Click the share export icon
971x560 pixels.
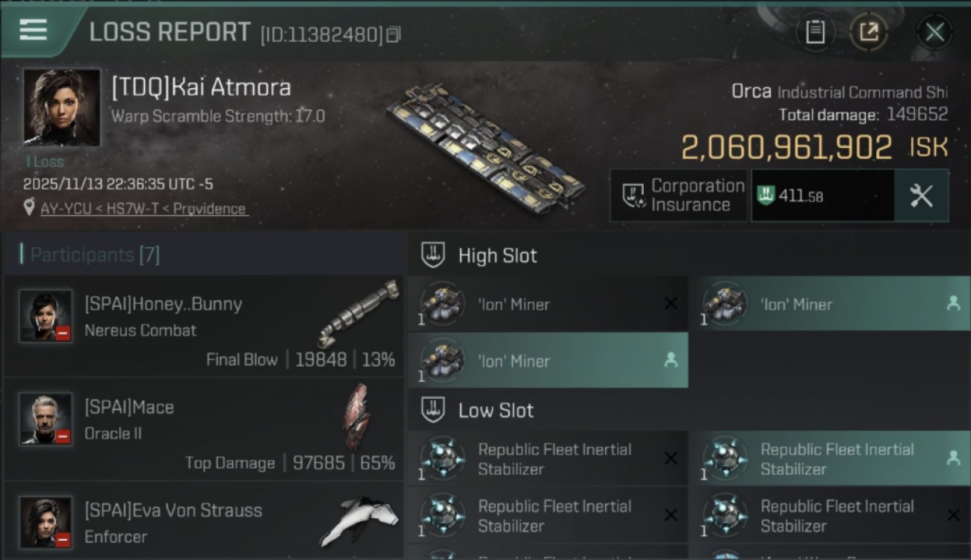point(869,32)
